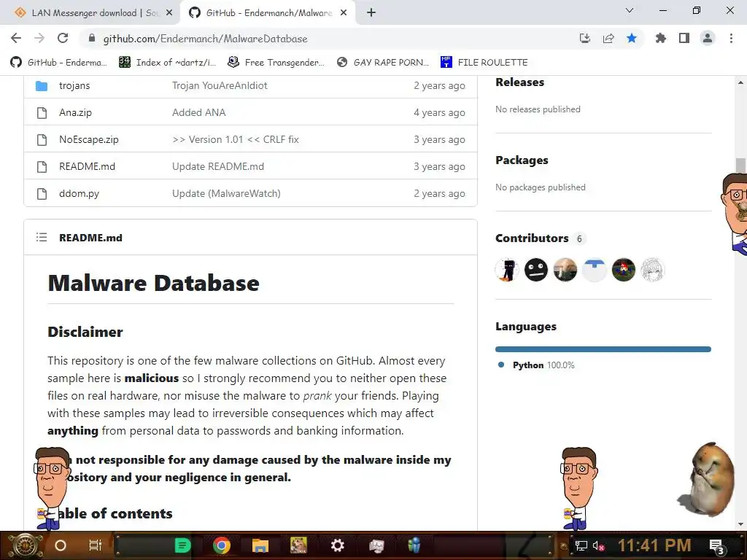The image size is (747, 560).
Task: Open the Packages section heading
Action: [x=522, y=160]
